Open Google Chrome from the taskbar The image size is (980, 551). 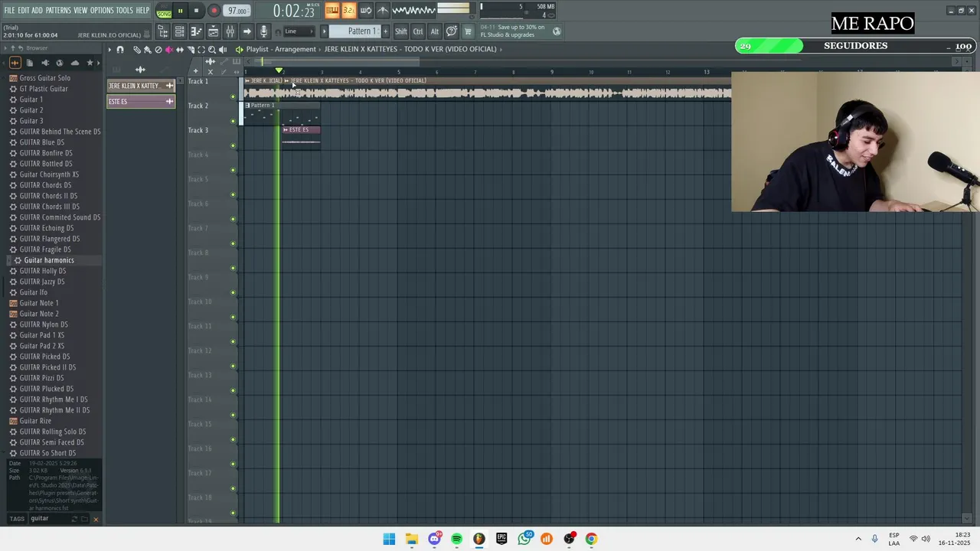(591, 539)
